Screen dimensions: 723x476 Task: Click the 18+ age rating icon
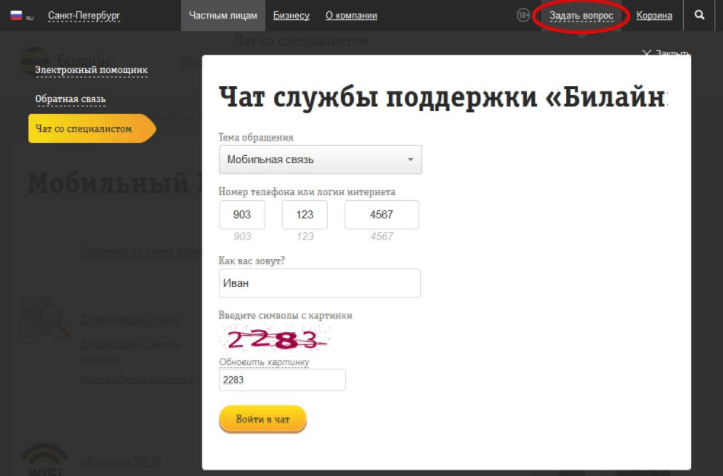(523, 15)
